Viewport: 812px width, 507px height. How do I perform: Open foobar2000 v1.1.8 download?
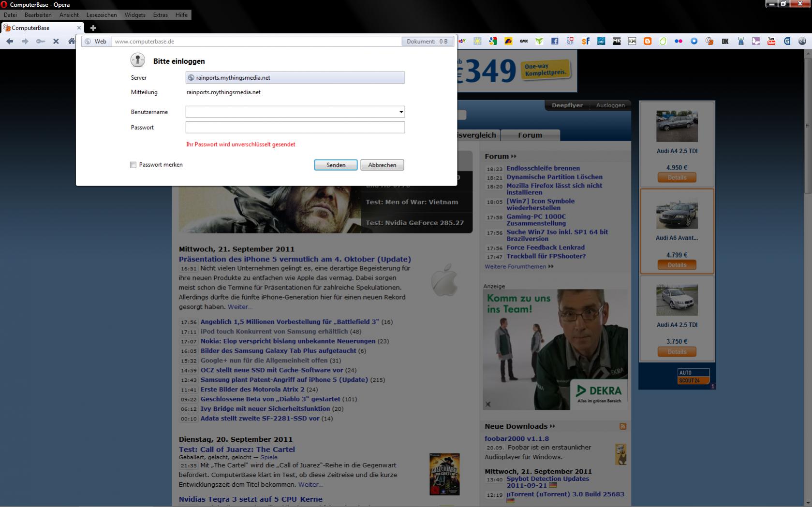[x=517, y=439]
